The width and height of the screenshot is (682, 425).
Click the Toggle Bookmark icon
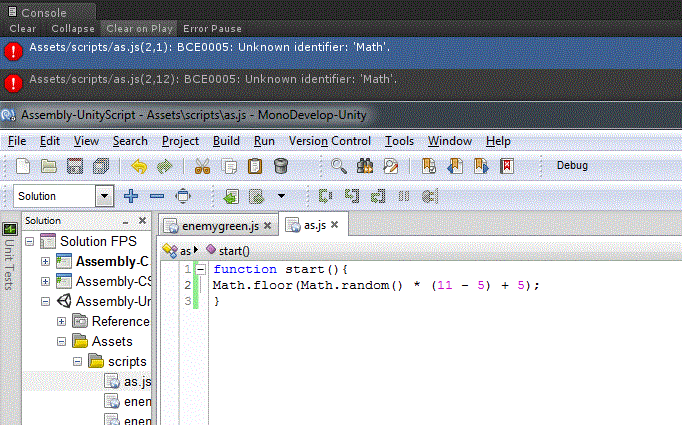429,166
